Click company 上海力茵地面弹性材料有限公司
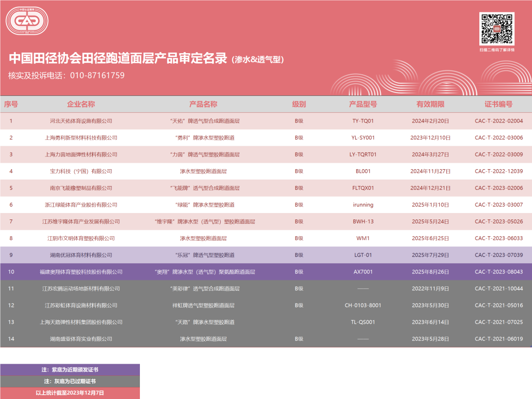532x399 pixels. (x=81, y=154)
